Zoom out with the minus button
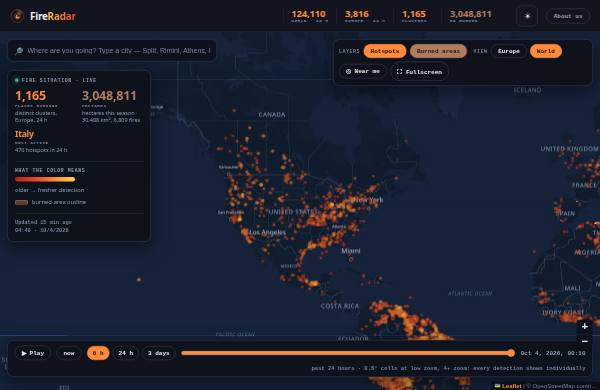This screenshot has height=390, width=600. (x=585, y=341)
